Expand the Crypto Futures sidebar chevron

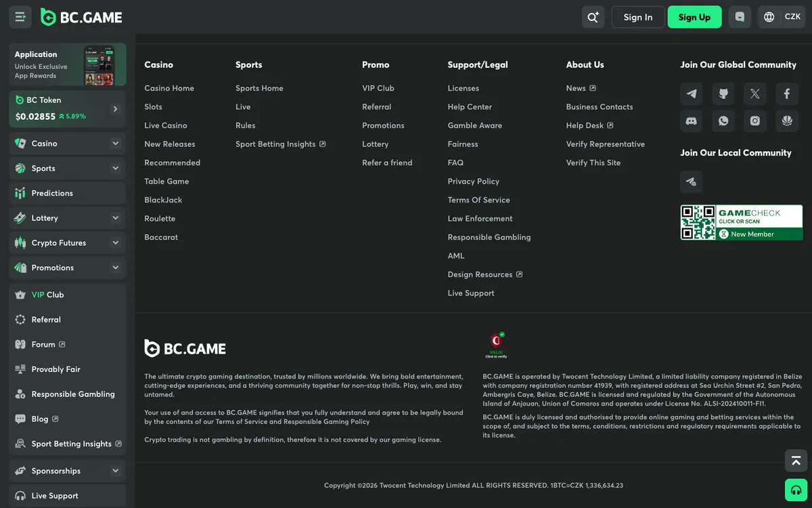coord(116,242)
